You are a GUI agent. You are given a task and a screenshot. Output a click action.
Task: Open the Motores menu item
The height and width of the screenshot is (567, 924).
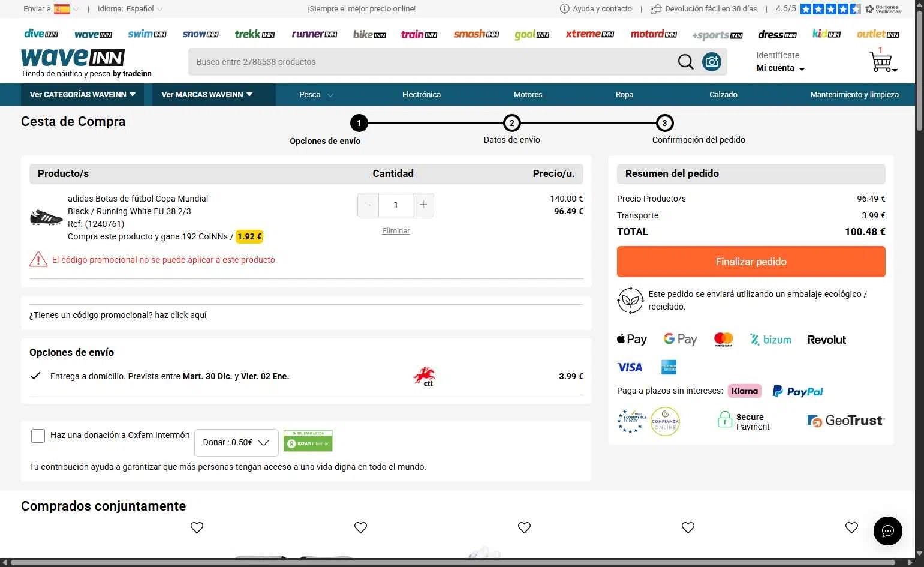pos(528,95)
